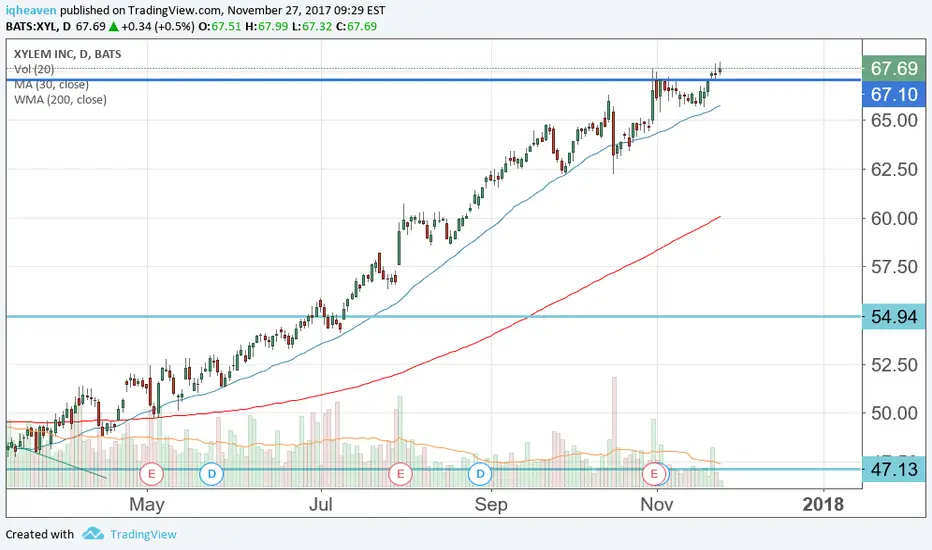Click the 'BATS:XYL, D' symbol header
Image resolution: width=932 pixels, height=550 pixels.
tap(38, 26)
